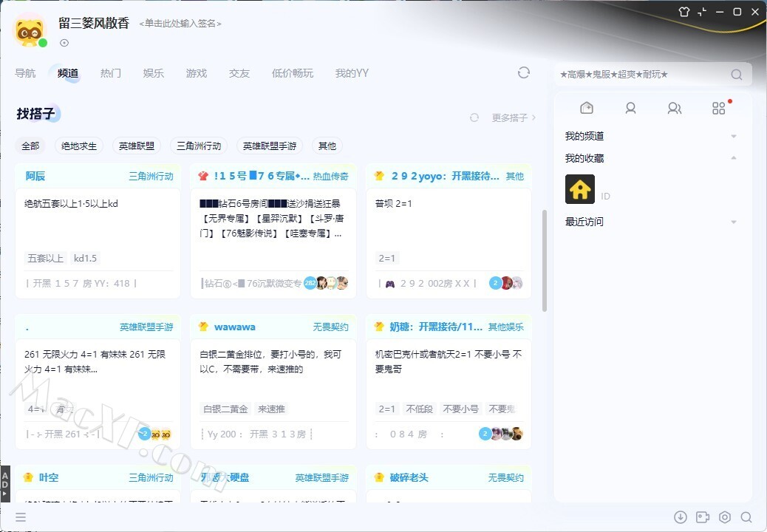
Task: Click the 来速推 tag on wawawa card
Action: [271, 409]
